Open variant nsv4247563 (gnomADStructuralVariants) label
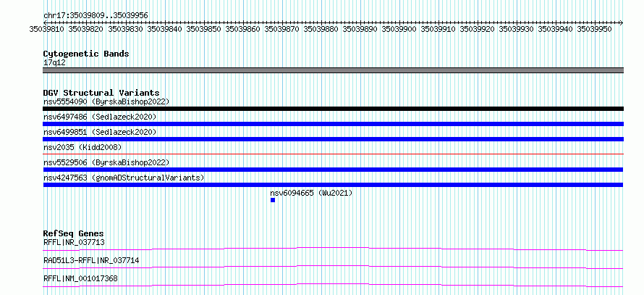Viewport: 644px width, 295px height. click(124, 178)
